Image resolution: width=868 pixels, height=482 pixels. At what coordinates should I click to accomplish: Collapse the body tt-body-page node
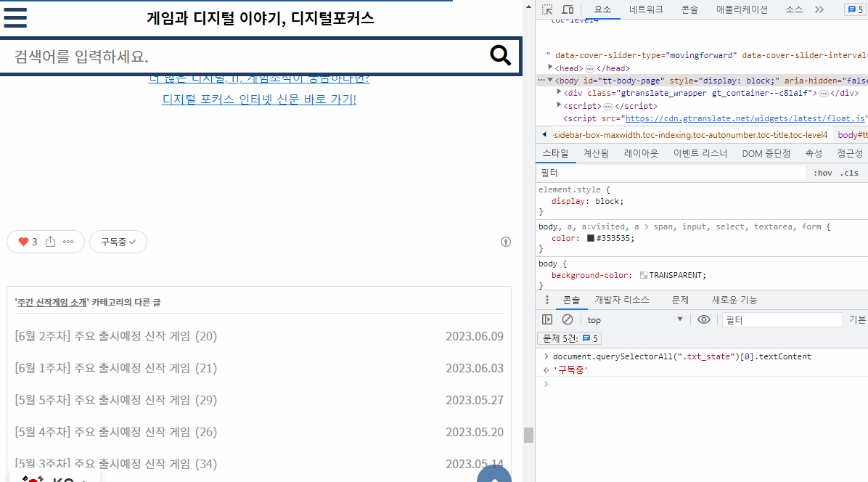click(550, 81)
